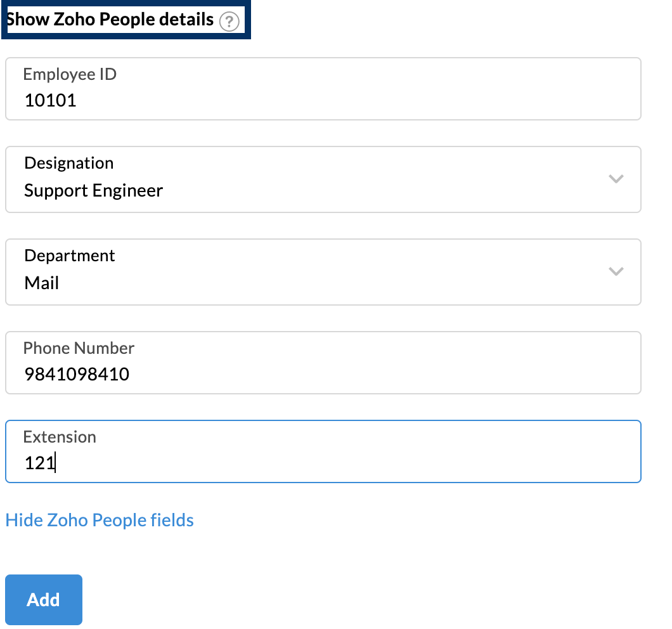
Task: Select the Employee ID value 10101
Action: 51,100
